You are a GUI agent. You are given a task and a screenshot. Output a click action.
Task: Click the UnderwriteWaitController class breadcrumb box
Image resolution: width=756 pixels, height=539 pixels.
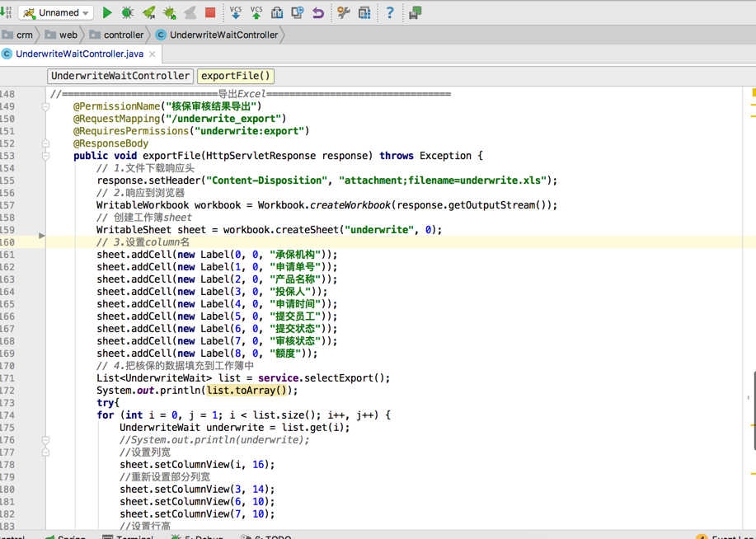point(120,76)
